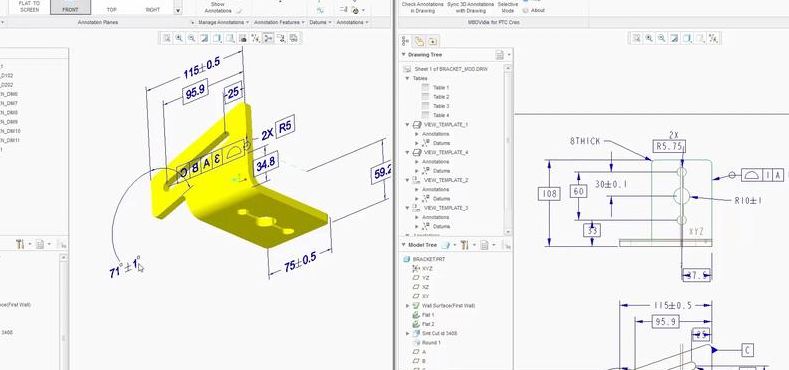Select the FRONT annotation plane

pos(71,7)
